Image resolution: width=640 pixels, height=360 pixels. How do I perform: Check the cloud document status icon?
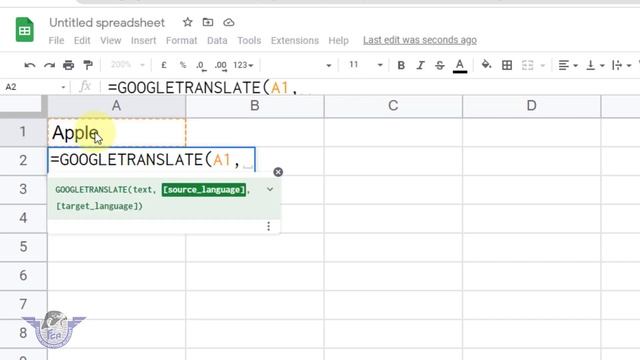(229, 22)
